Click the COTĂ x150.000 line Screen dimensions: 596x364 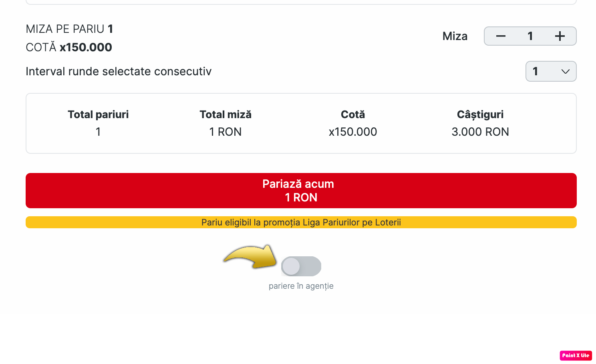tap(69, 47)
